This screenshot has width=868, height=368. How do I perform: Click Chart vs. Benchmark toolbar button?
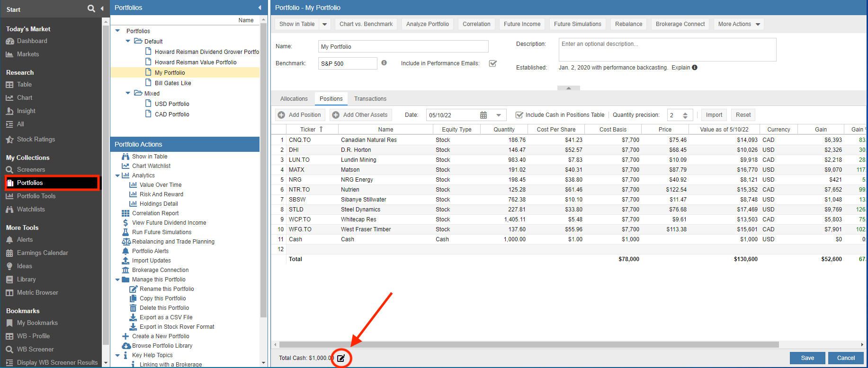click(366, 24)
